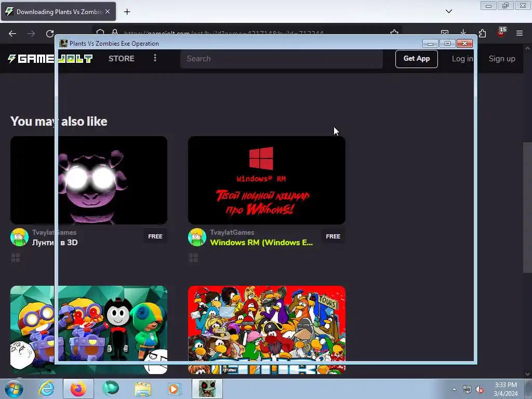Open the three-dot more menu on Game Jolt
532x399 pixels.
(155, 58)
